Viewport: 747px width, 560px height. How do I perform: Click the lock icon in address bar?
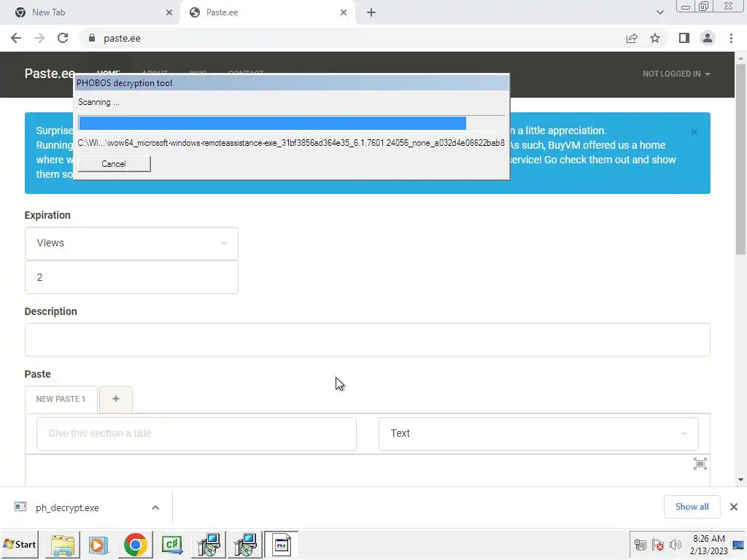92,38
